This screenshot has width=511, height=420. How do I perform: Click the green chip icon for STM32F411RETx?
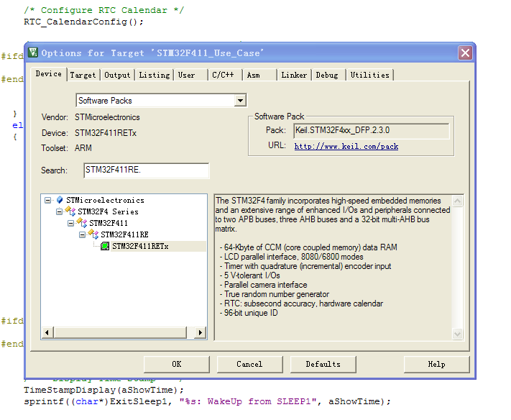[105, 246]
